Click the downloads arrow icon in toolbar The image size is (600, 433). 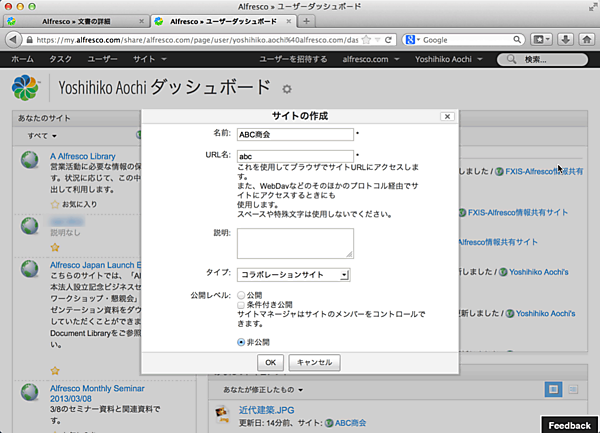pos(565,40)
